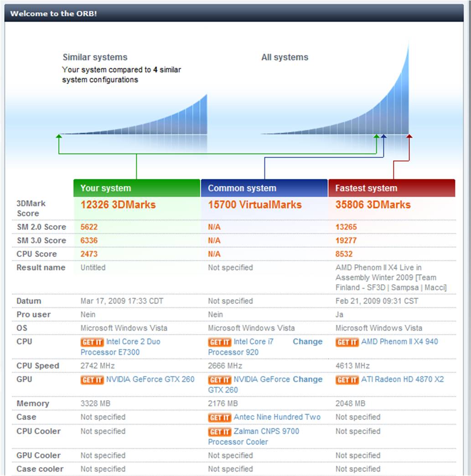Click SM 3.0 score value 6336
Viewport: 471px width, 476px height.
click(x=89, y=241)
